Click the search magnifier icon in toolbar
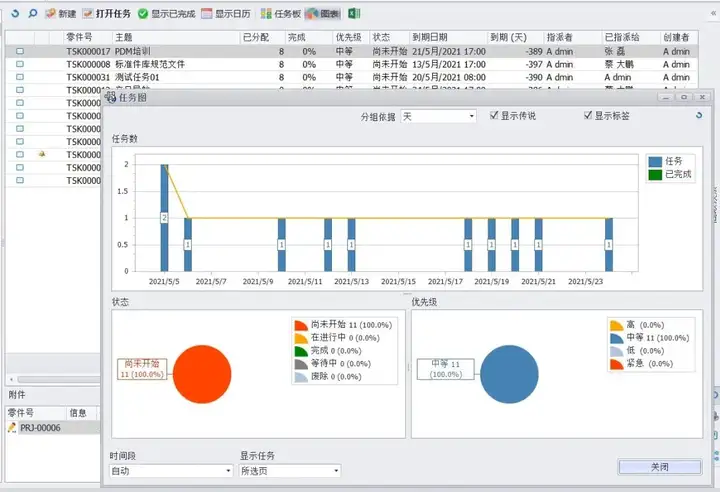Viewport: 720px width, 492px height. point(33,14)
